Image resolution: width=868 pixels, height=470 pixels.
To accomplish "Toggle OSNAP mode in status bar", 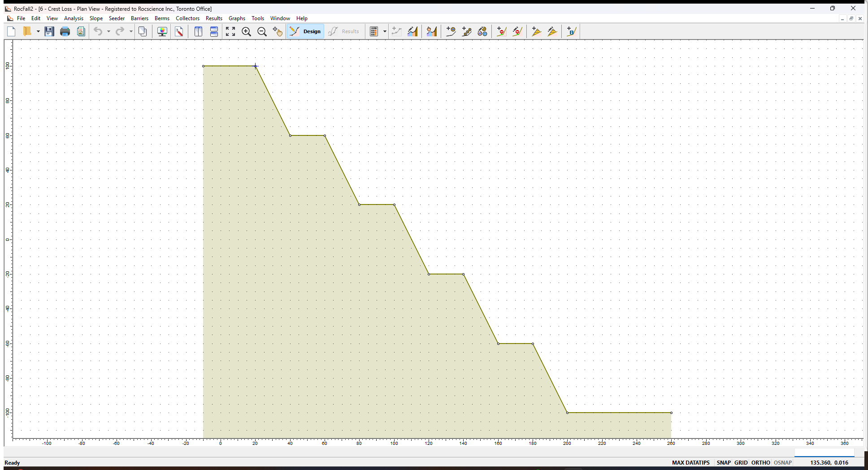I will pyautogui.click(x=782, y=462).
